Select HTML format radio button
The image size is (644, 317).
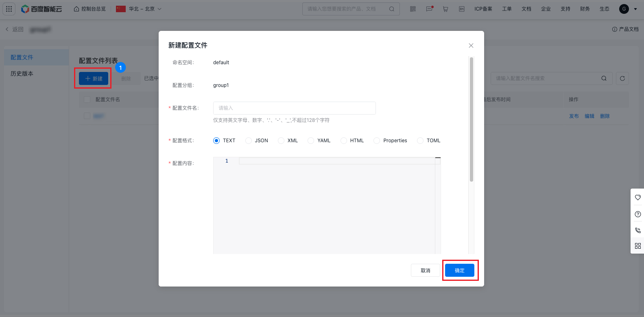pyautogui.click(x=344, y=141)
